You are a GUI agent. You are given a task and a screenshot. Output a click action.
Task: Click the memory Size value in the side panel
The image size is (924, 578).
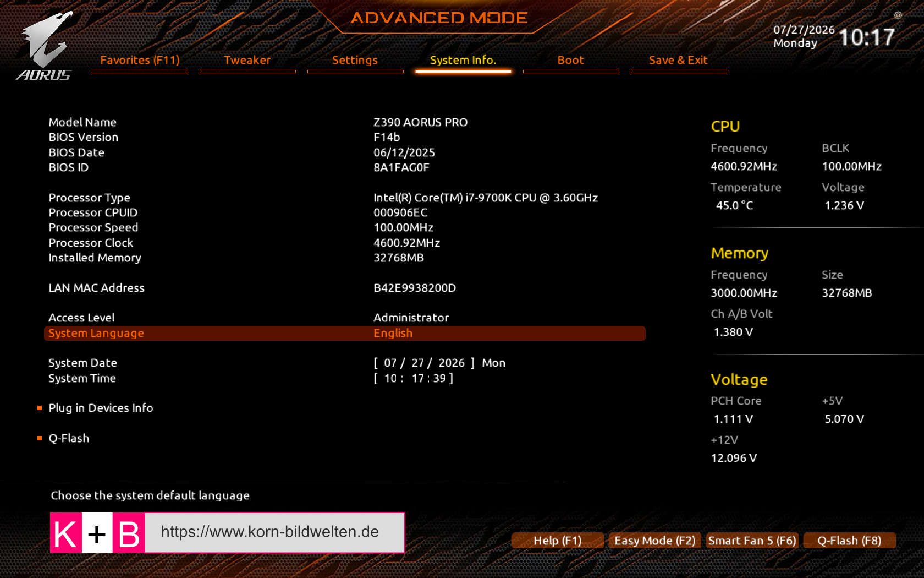point(847,293)
